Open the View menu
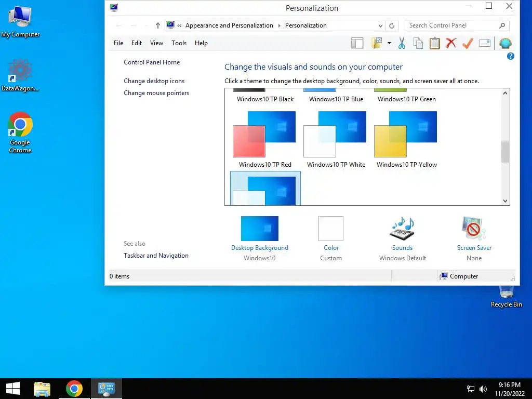532x399 pixels. (x=156, y=43)
